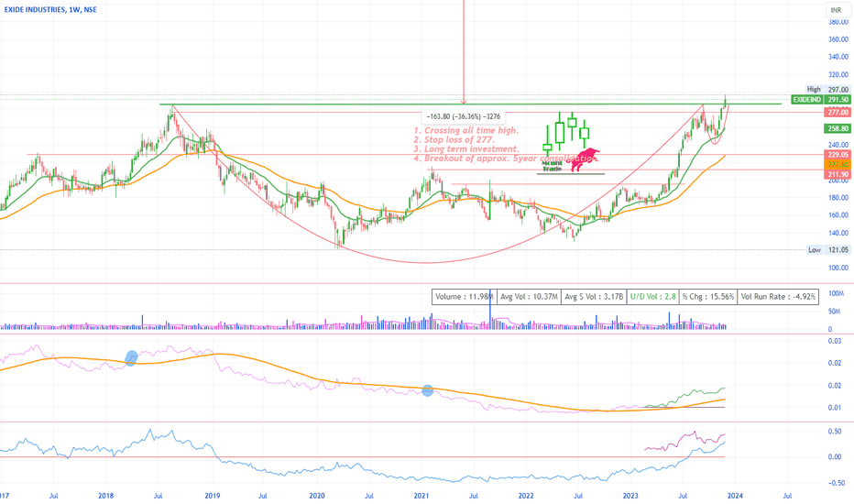
Task: Click the 100M volume axis label
Action: point(836,293)
